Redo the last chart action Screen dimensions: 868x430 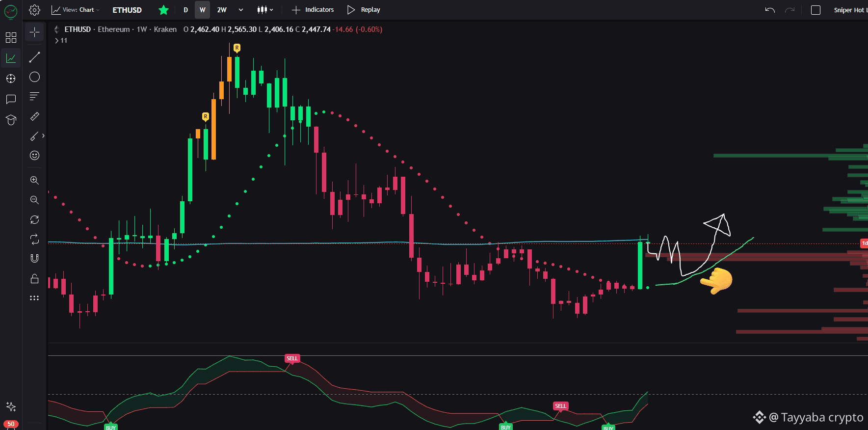click(x=789, y=10)
